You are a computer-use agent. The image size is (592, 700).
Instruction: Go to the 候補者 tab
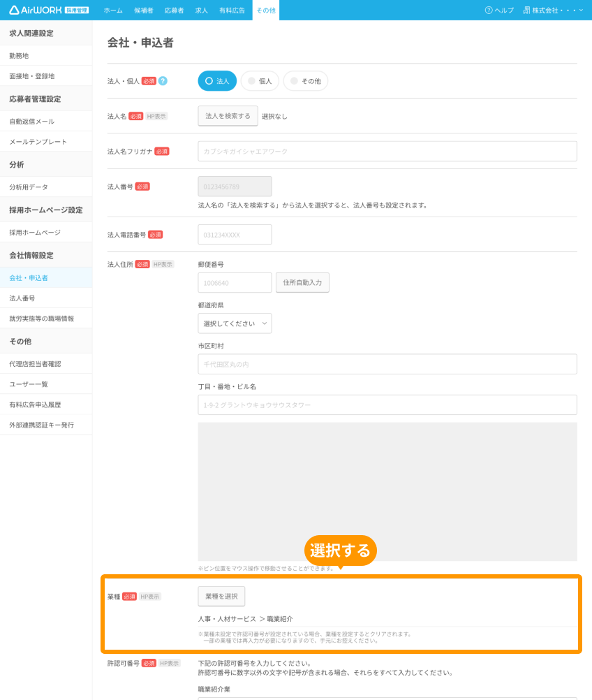[144, 10]
